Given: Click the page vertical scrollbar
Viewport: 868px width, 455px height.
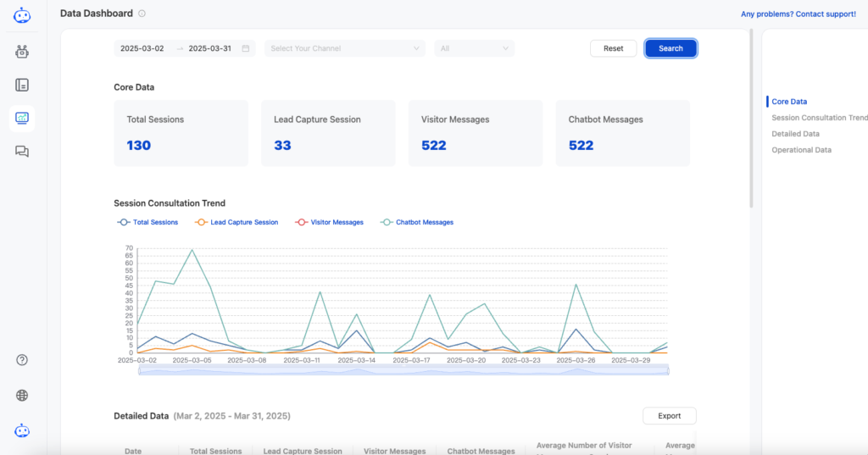Looking at the screenshot, I should coord(751,119).
